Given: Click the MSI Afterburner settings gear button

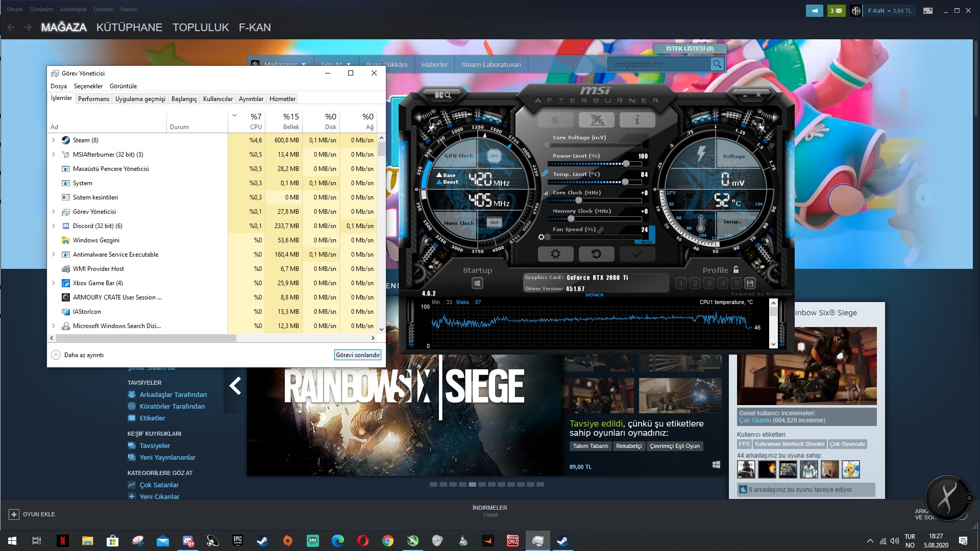Looking at the screenshot, I should 555,254.
